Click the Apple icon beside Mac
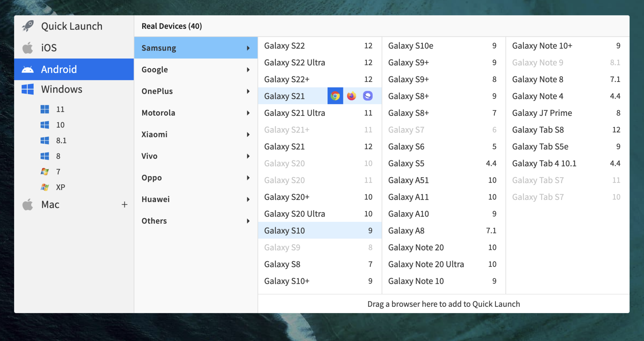Viewport: 644px width, 341px height. [28, 204]
